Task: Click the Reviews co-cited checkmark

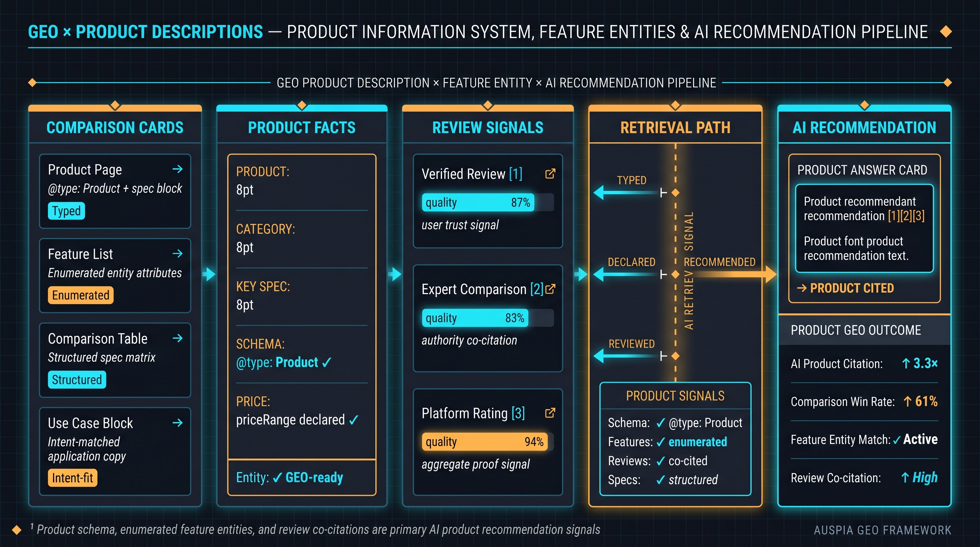Action: coord(661,461)
